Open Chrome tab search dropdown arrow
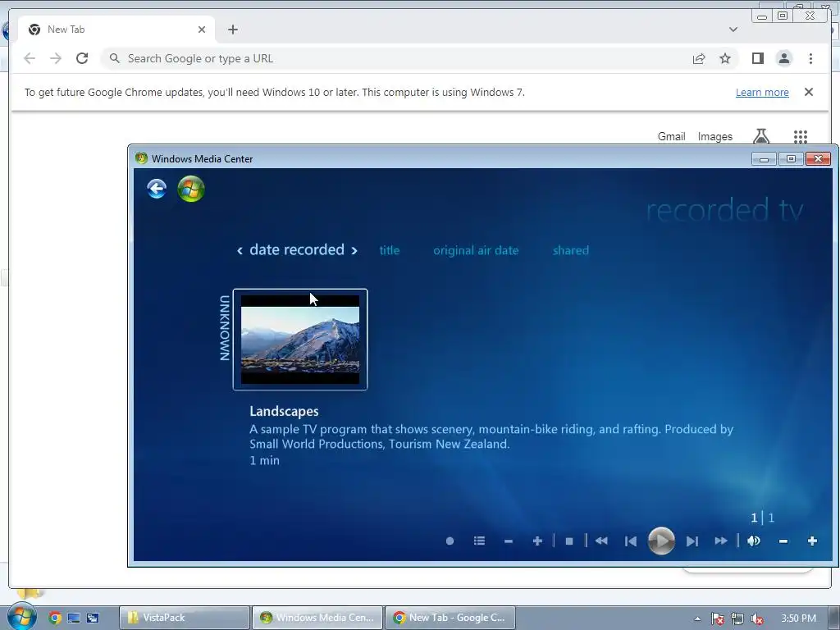The height and width of the screenshot is (630, 840). coord(733,30)
